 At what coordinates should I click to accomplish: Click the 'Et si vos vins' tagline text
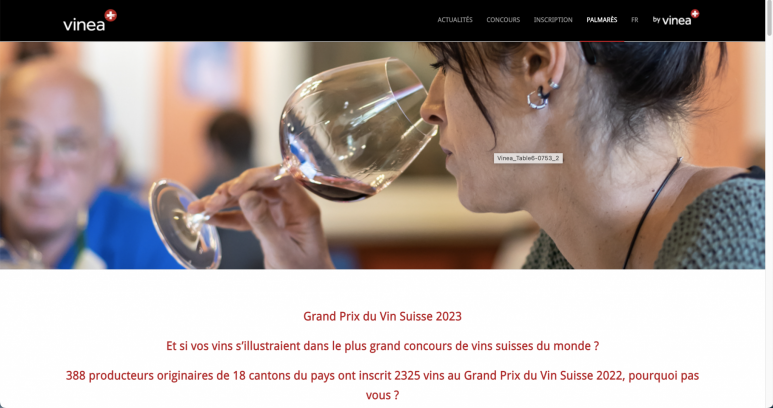click(x=382, y=346)
